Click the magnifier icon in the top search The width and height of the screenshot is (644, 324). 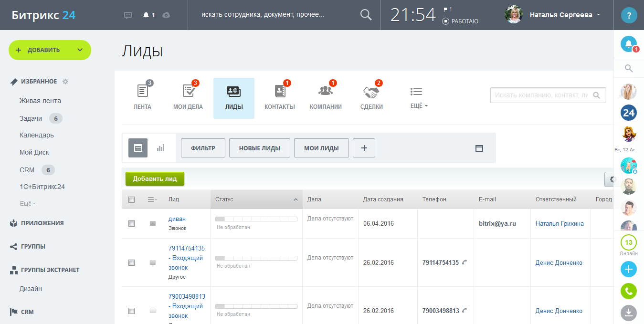click(366, 15)
